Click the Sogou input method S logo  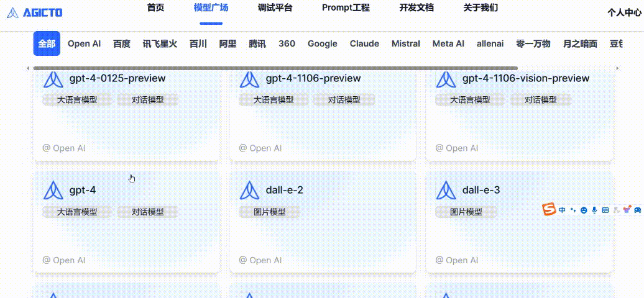tap(549, 209)
